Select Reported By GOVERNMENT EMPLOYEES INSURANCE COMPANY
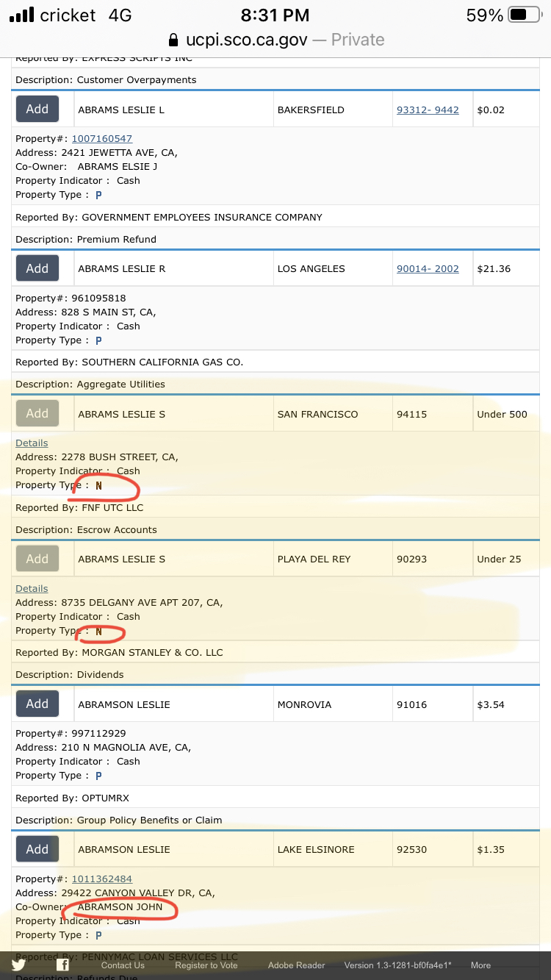The height and width of the screenshot is (980, 551). [x=169, y=217]
